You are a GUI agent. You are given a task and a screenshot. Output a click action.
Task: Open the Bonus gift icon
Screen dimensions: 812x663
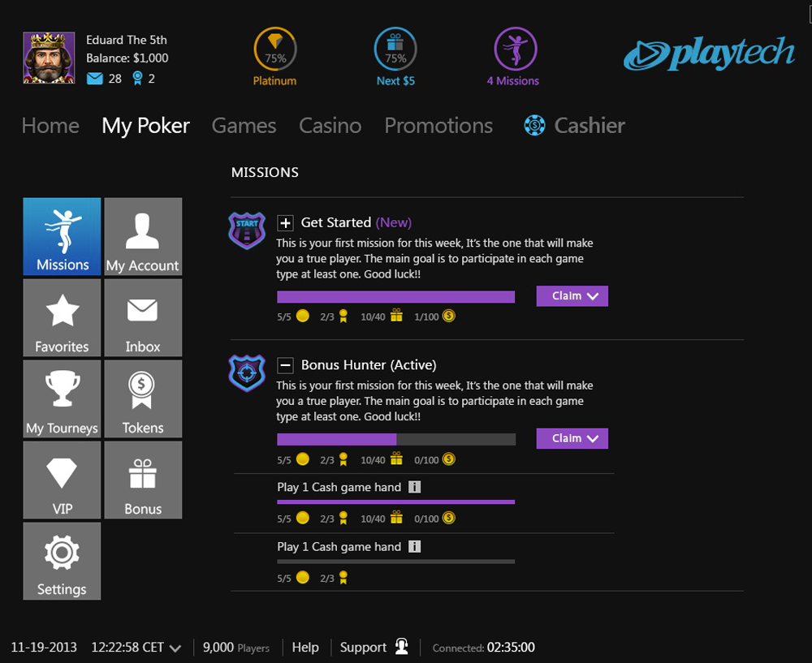(143, 480)
